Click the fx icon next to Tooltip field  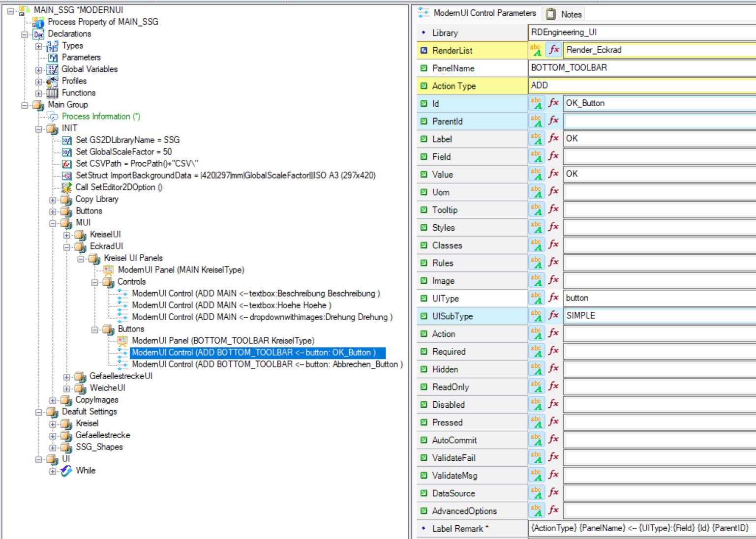tap(554, 210)
